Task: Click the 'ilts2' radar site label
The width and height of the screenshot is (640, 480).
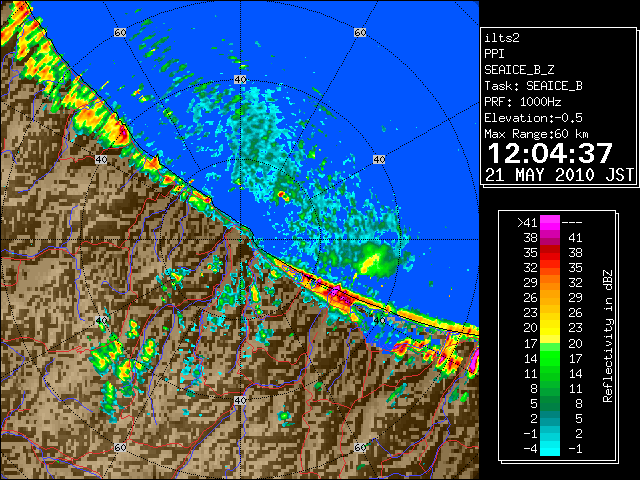Action: pyautogui.click(x=502, y=38)
